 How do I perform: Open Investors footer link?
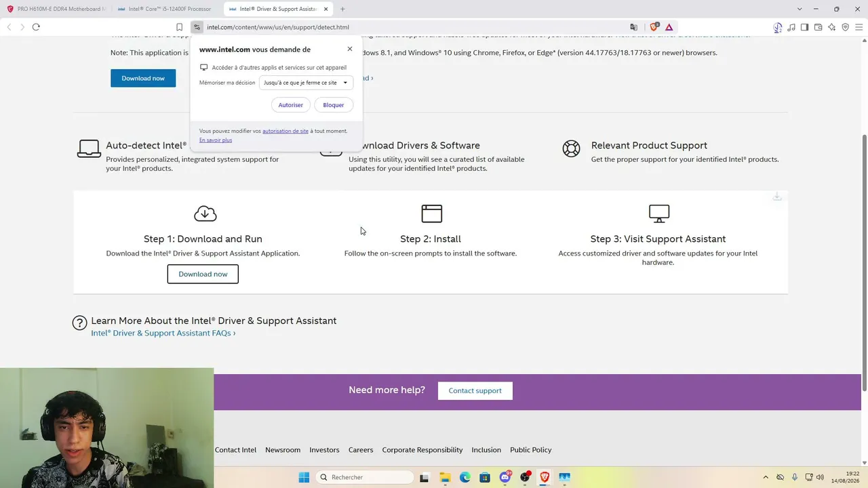click(x=324, y=450)
